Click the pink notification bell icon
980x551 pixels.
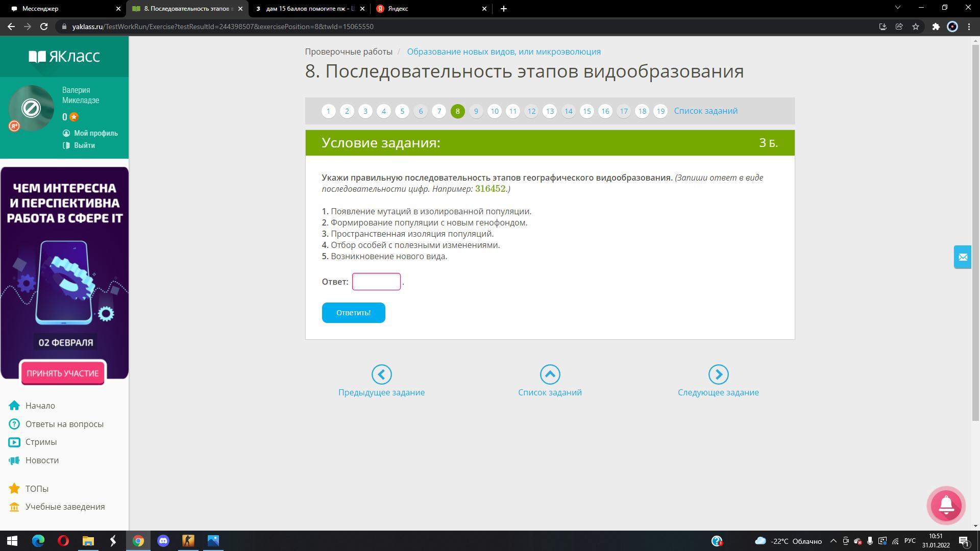(946, 505)
